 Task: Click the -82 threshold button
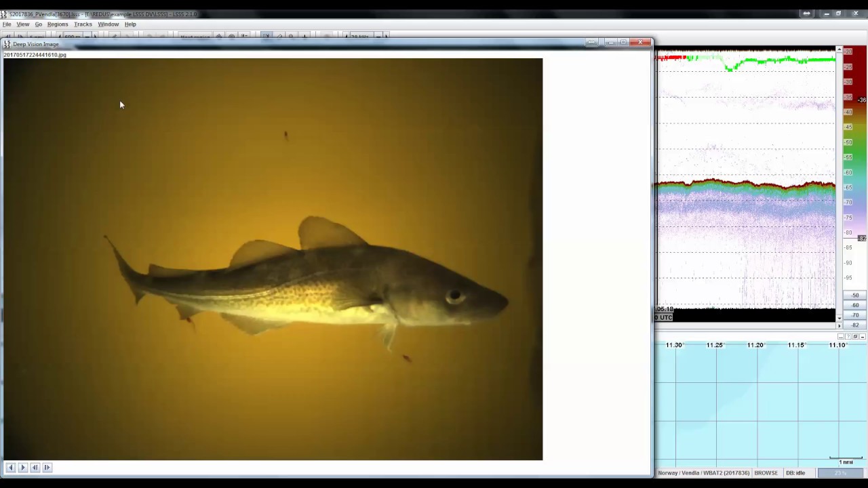click(855, 325)
